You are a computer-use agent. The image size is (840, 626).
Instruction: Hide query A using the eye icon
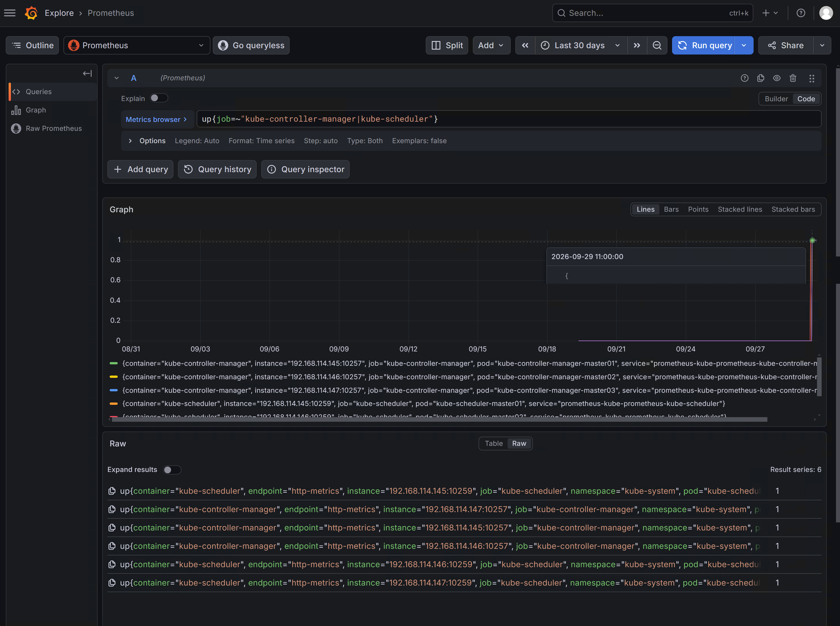pos(777,78)
